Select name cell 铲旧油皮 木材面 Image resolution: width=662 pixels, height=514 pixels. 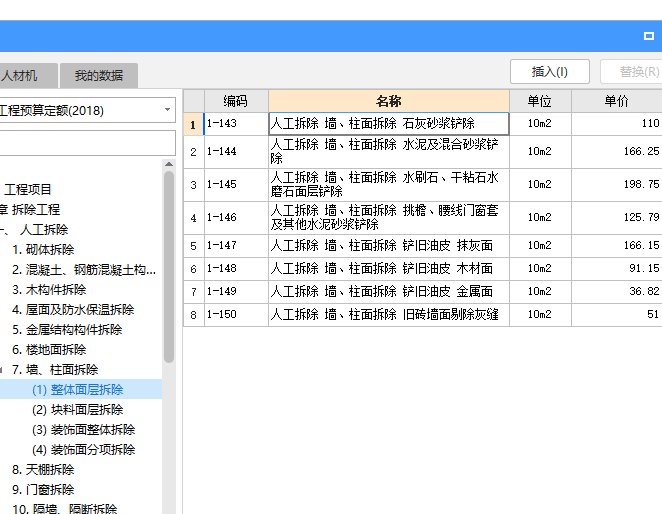[389, 269]
